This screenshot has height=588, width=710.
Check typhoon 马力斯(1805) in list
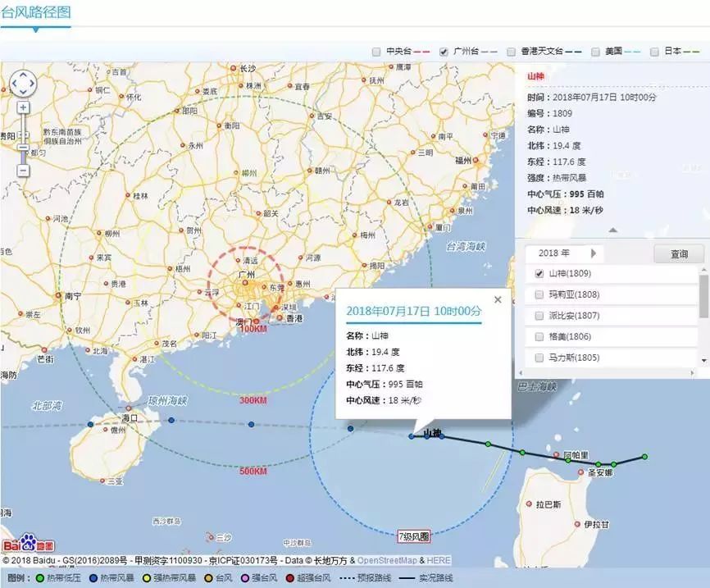coord(539,358)
